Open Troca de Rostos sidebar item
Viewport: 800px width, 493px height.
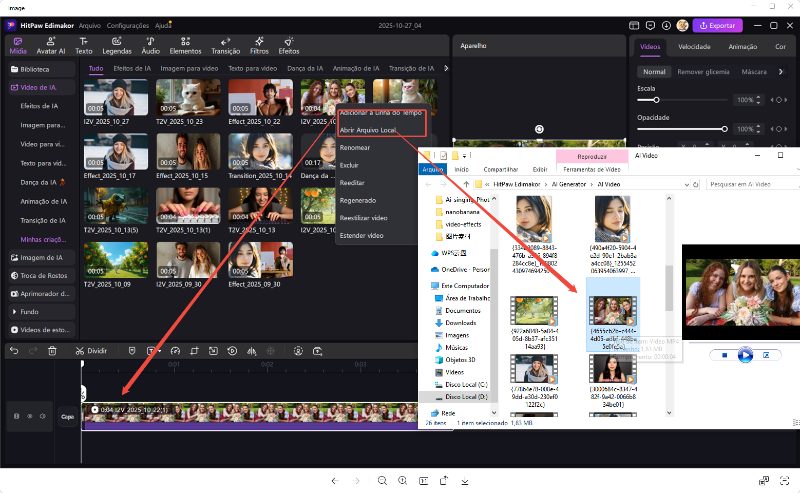coord(42,276)
